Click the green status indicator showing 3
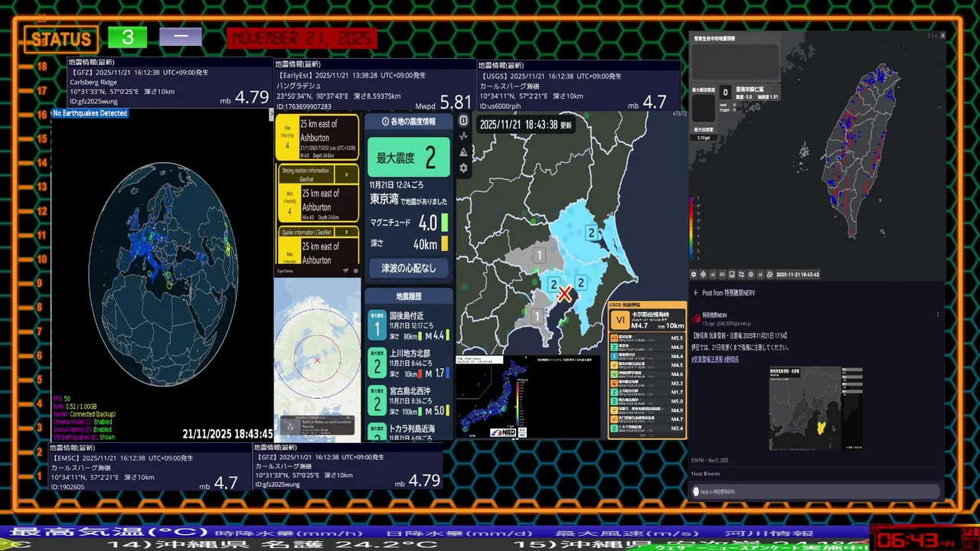980x551 pixels. pos(127,37)
